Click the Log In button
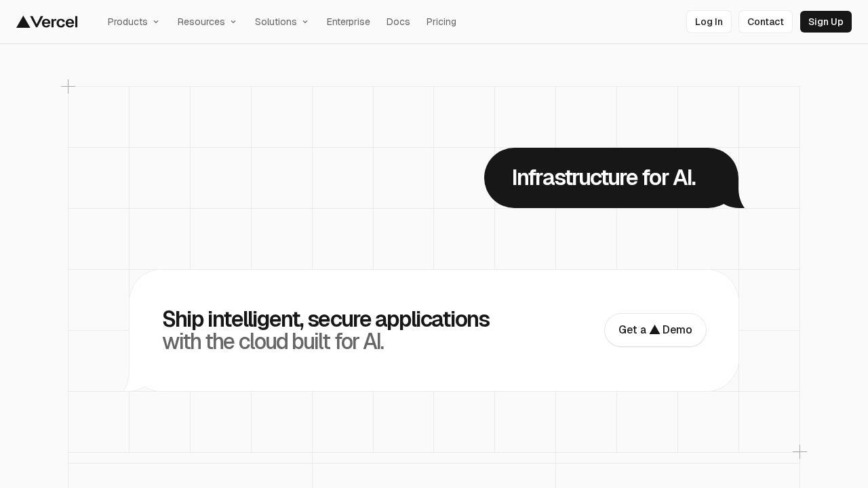This screenshot has width=868, height=488. 709,22
